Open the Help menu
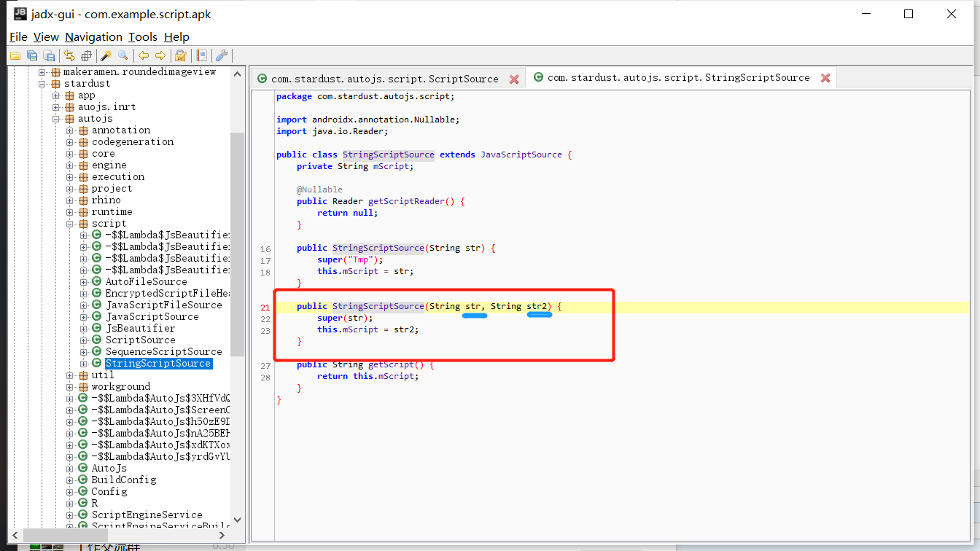Screen dimensions: 980x551 click(x=176, y=36)
